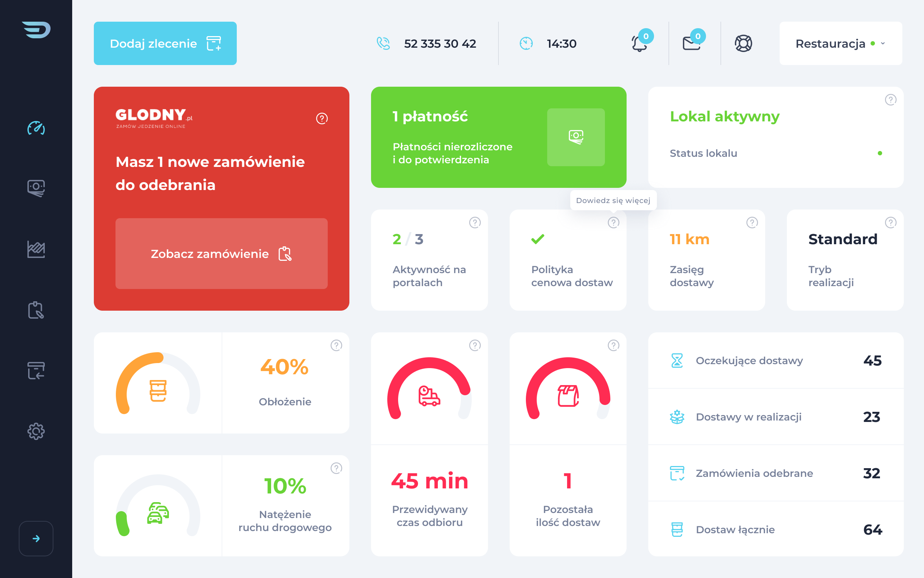This screenshot has height=578, width=924.
Task: Click the Dostawy w realizacji row
Action: pos(776,417)
